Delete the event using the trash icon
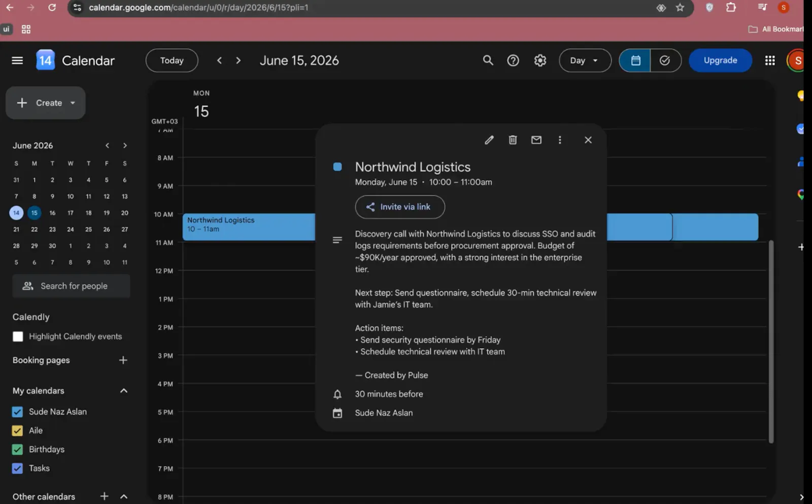 (513, 140)
